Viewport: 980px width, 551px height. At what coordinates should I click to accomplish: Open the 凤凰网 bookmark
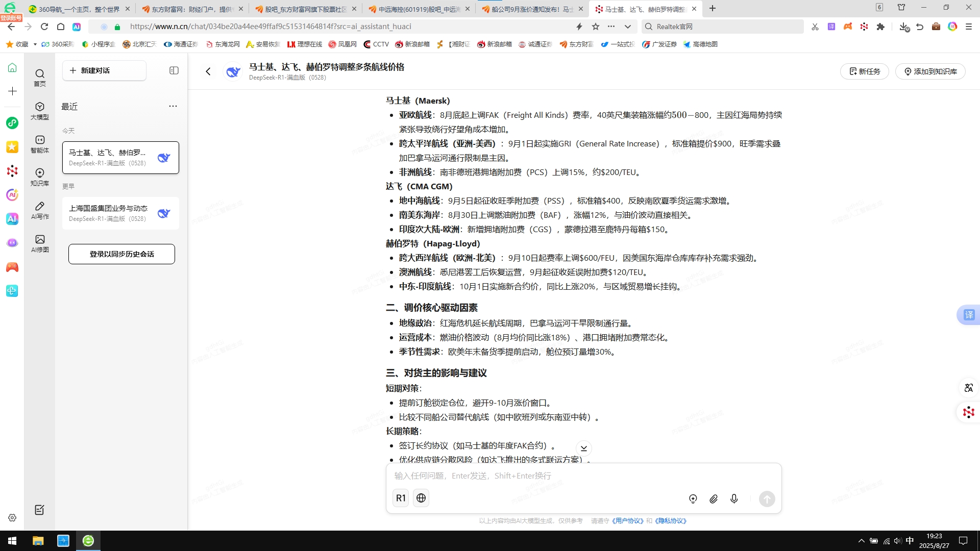click(x=342, y=44)
